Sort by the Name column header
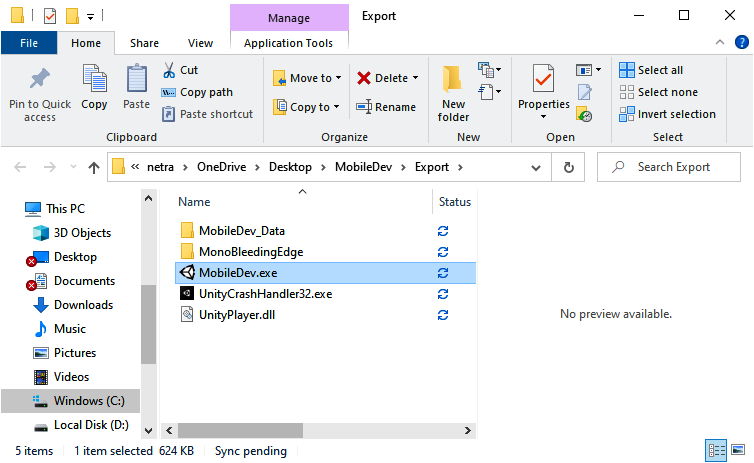754x463 pixels. coord(194,202)
